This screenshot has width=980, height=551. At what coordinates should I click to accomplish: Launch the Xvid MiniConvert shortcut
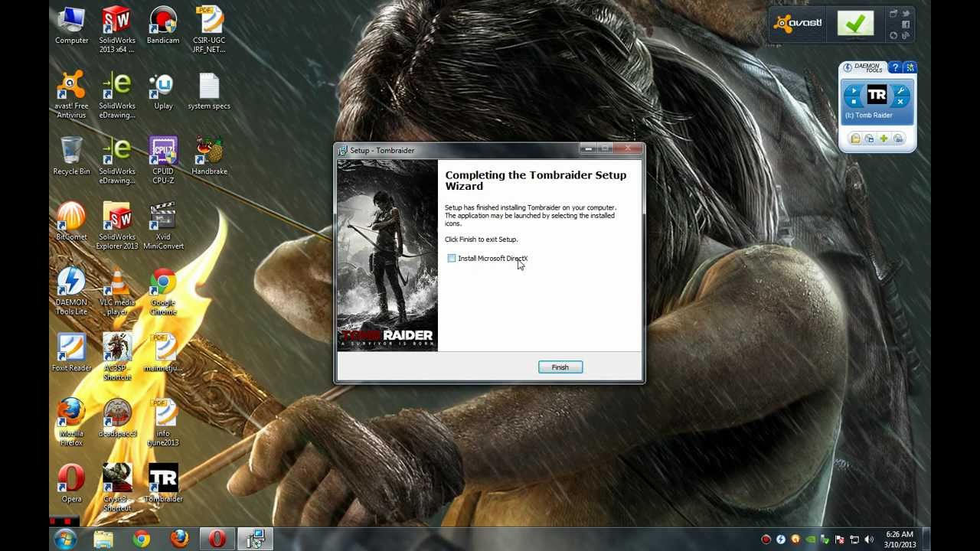click(163, 227)
